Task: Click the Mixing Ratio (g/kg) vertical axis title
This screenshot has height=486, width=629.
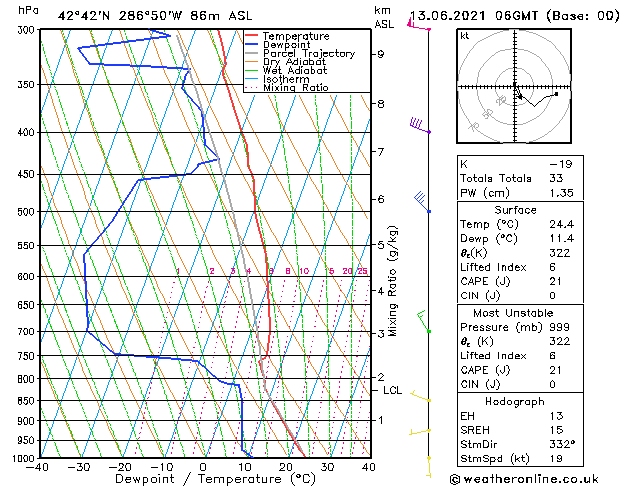Action: [x=392, y=281]
